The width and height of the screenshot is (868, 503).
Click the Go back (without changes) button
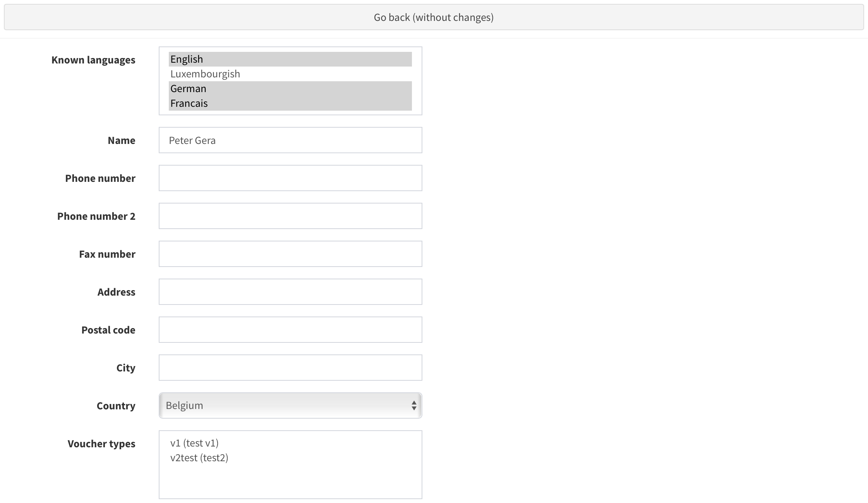[x=434, y=17]
